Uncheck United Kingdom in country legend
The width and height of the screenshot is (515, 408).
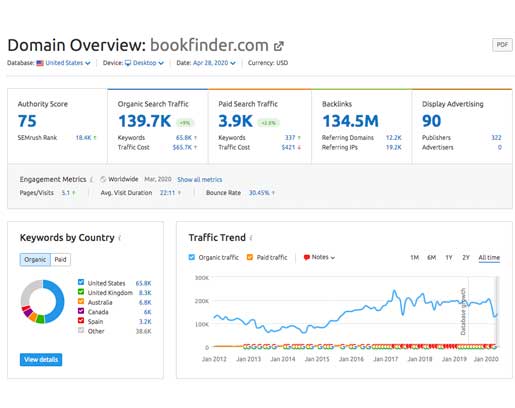pyautogui.click(x=81, y=292)
